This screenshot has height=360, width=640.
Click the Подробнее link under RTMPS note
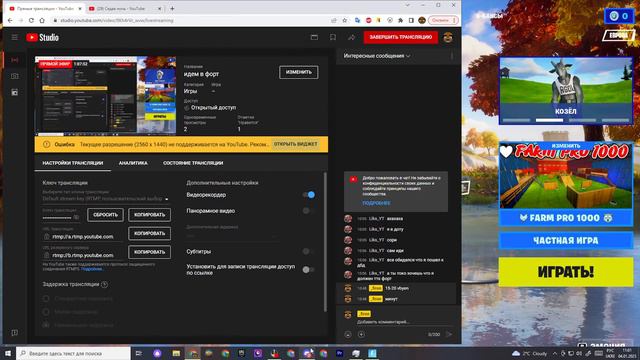click(92, 269)
